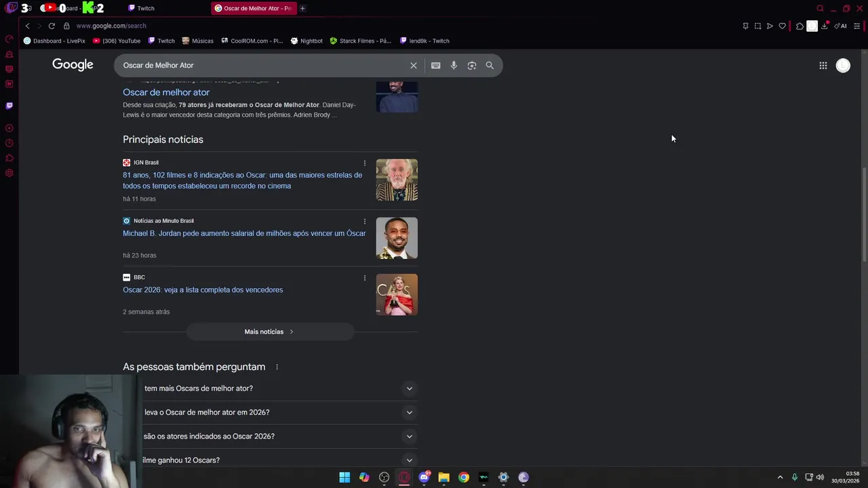868x488 pixels.
Task: Open a new tab with plus button
Action: (x=302, y=8)
